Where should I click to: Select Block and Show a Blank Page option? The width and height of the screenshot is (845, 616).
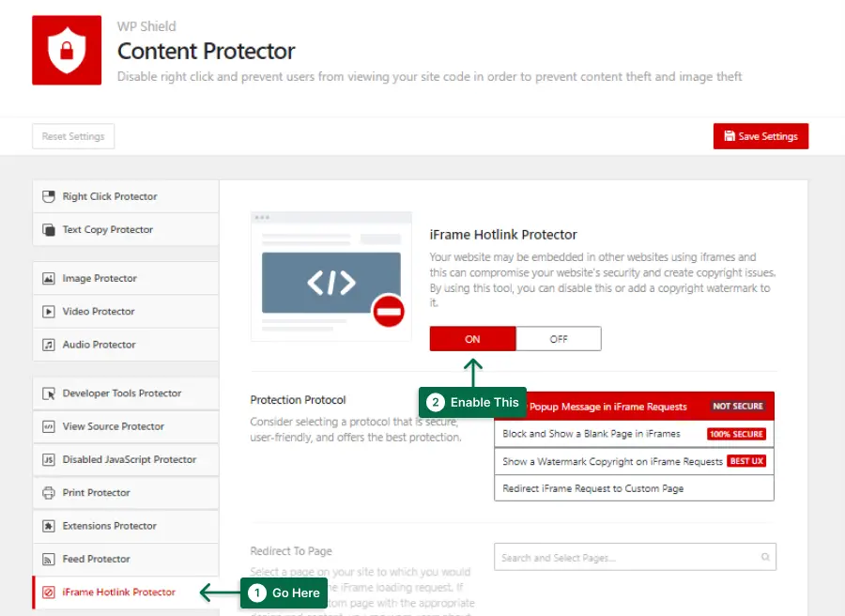coord(634,434)
